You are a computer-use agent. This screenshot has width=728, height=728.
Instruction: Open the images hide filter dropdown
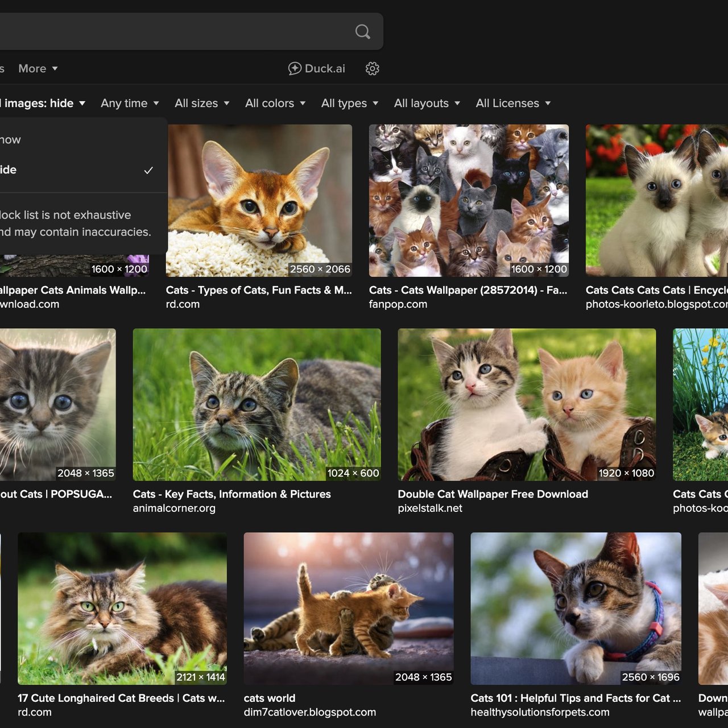(43, 103)
